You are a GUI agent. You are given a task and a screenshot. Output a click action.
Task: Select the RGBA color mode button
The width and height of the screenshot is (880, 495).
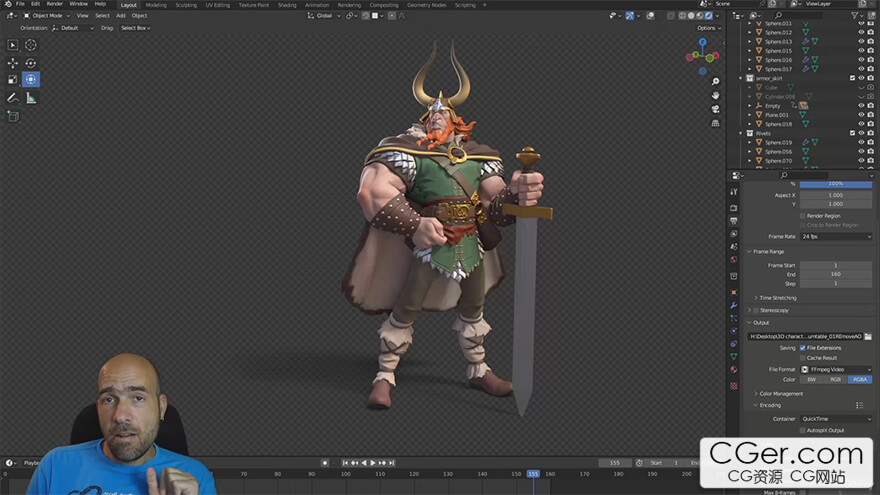click(x=860, y=379)
